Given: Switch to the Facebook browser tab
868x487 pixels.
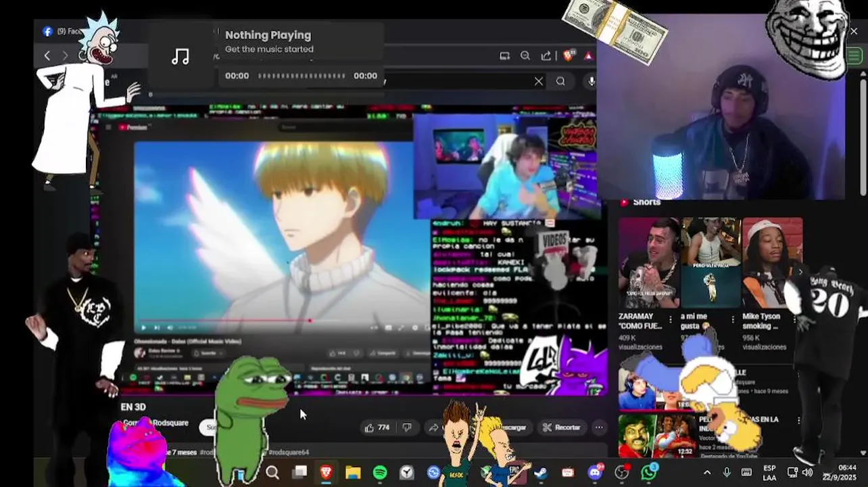Looking at the screenshot, I should click(62, 31).
